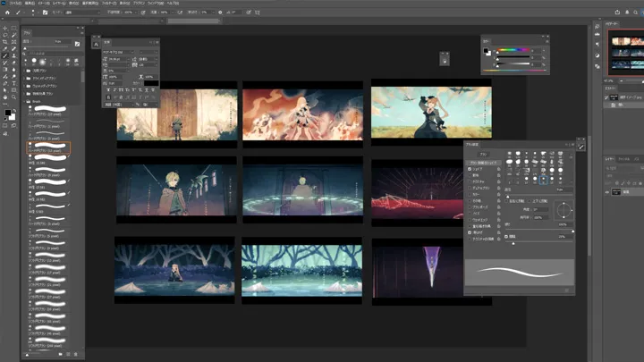The width and height of the screenshot is (644, 362).
Task: Switch to the Channels tab
Action: click(624, 159)
